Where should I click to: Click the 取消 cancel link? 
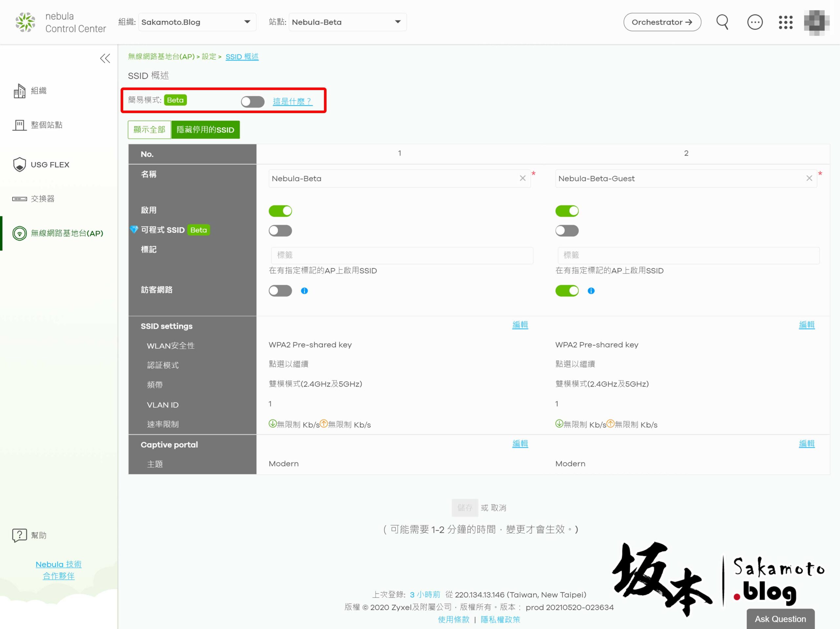click(x=498, y=508)
